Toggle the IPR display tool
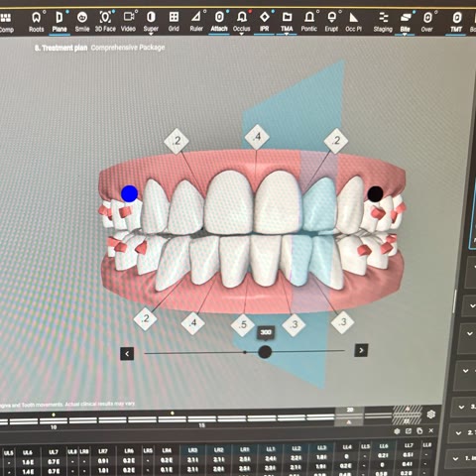 coord(264,22)
